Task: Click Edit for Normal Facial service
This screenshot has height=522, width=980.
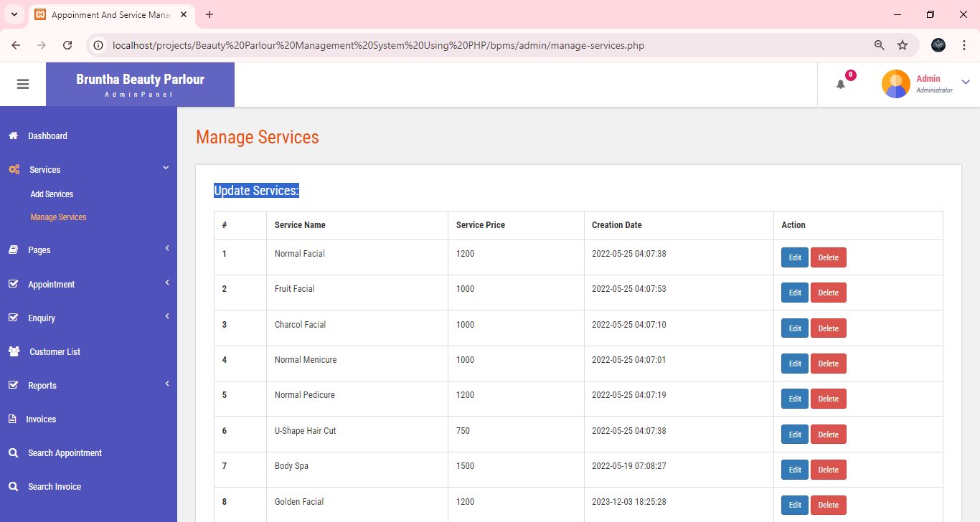Action: 794,257
